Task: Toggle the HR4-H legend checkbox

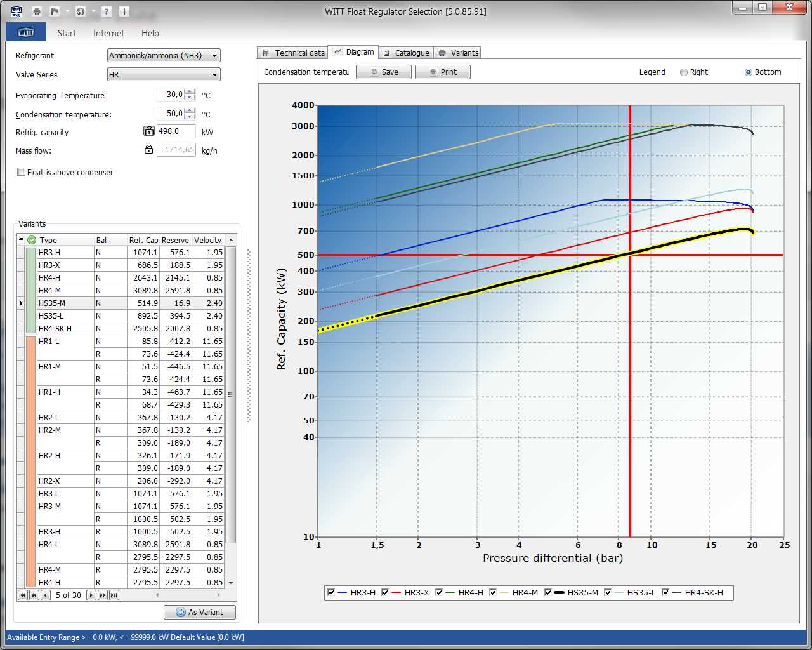Action: coord(439,592)
